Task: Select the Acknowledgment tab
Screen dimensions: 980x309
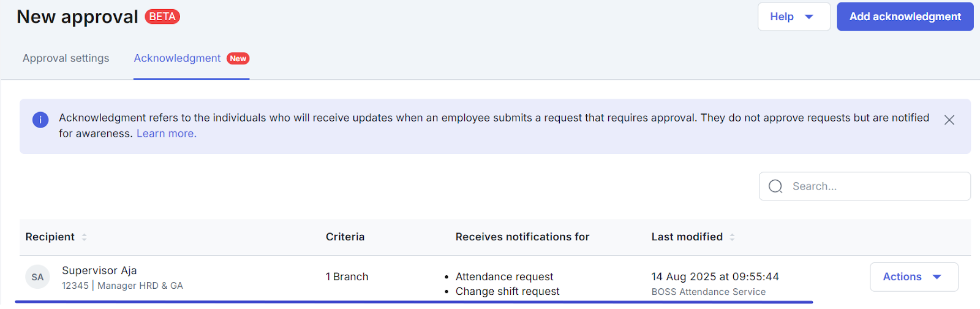Action: click(177, 58)
